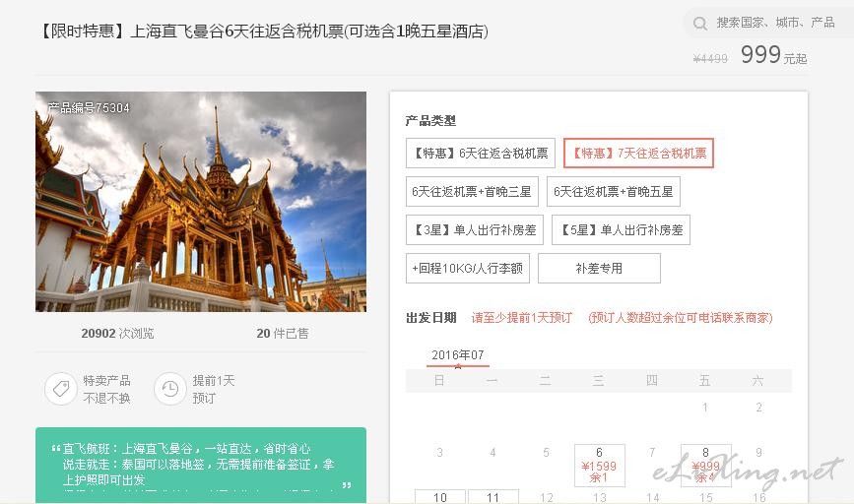
Task: Click the clock advance-booking icon
Action: point(170,389)
